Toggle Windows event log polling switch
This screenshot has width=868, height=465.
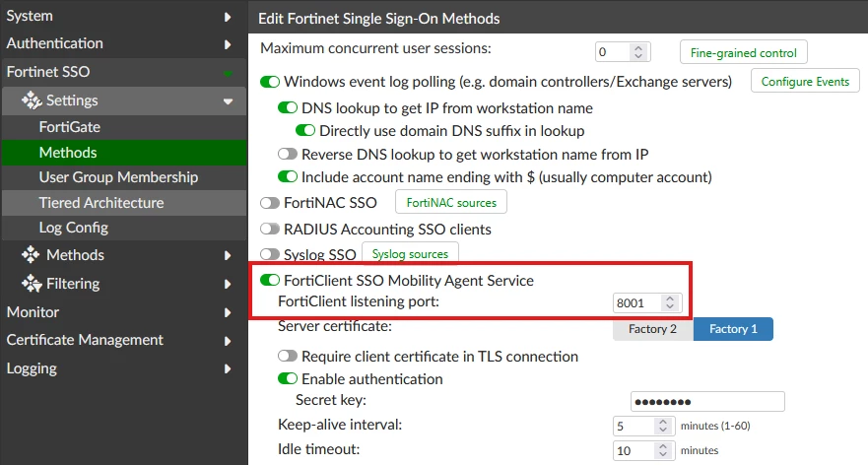click(x=270, y=82)
